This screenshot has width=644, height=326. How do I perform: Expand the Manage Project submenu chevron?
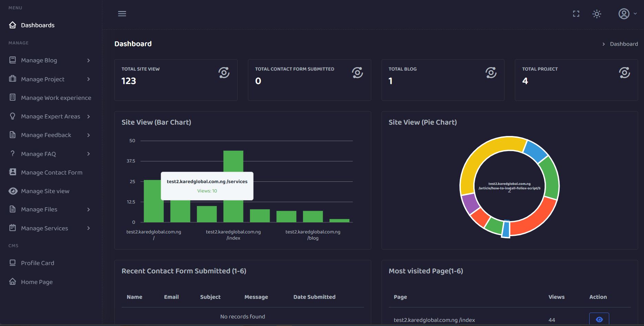tap(89, 79)
